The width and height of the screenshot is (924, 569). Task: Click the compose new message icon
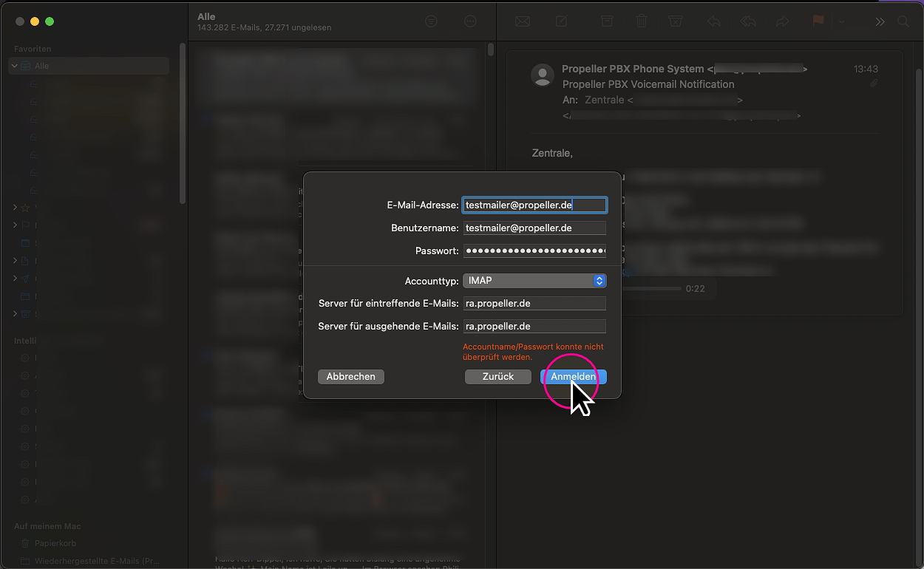(x=562, y=21)
